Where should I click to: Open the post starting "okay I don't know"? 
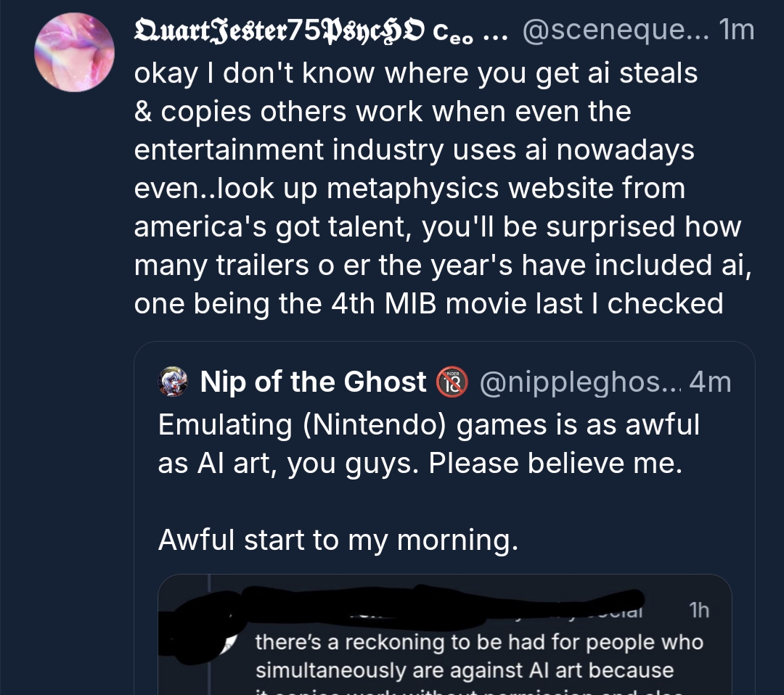[x=416, y=73]
